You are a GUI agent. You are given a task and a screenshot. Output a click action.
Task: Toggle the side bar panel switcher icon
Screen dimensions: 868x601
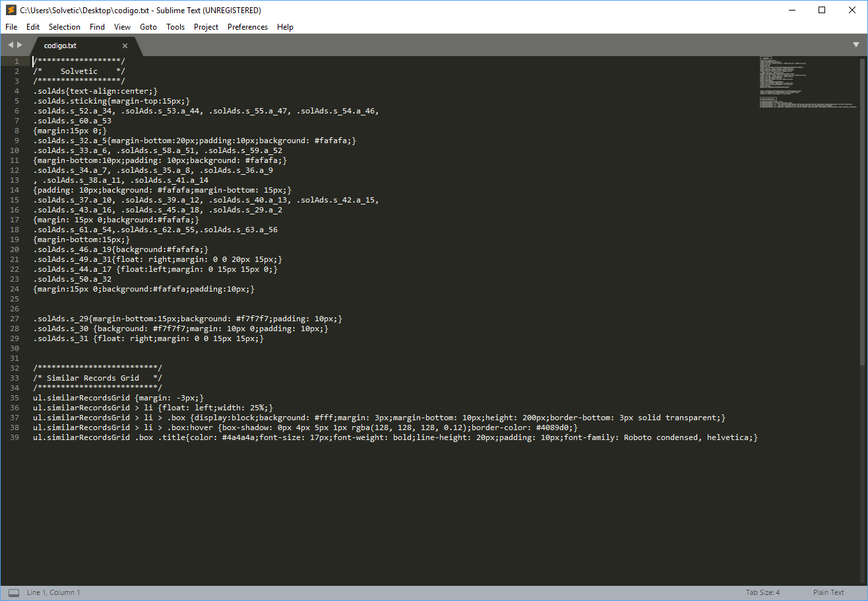point(14,592)
